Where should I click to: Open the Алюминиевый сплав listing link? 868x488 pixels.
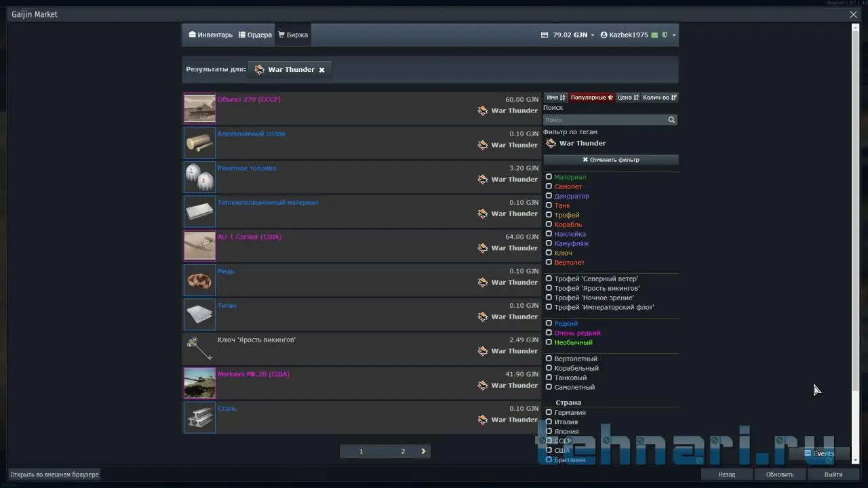pyautogui.click(x=252, y=134)
